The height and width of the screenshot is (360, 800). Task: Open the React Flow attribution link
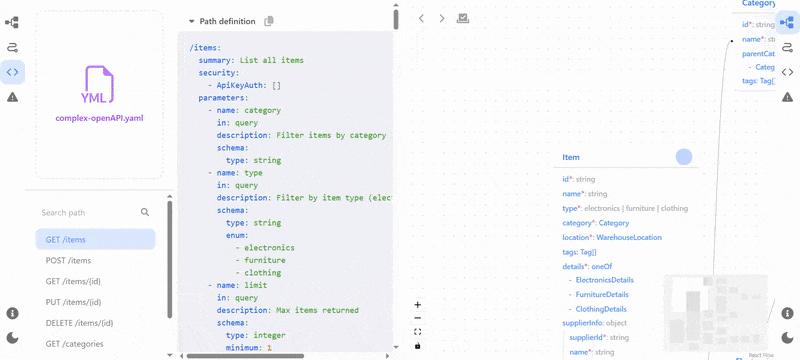761,355
